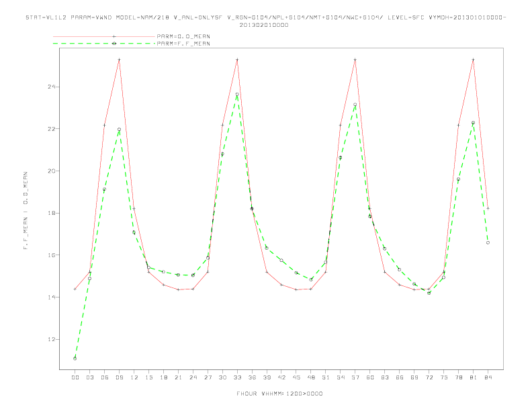This screenshot has width=532, height=411.
Task: Click the PARM=F.F_MEAN legend label
Action: point(183,44)
